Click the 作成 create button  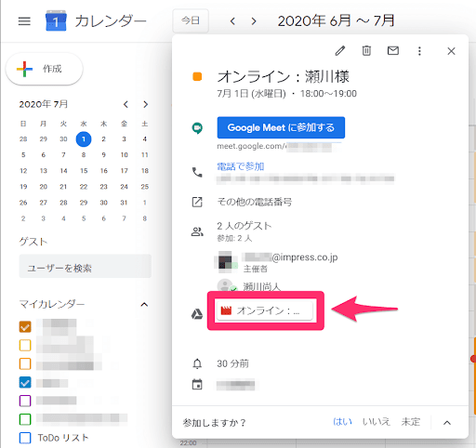pos(45,69)
